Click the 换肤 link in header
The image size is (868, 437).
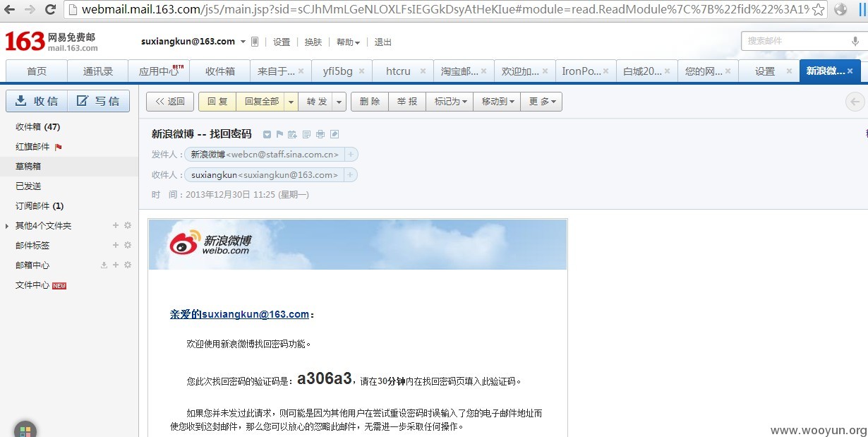tap(313, 42)
